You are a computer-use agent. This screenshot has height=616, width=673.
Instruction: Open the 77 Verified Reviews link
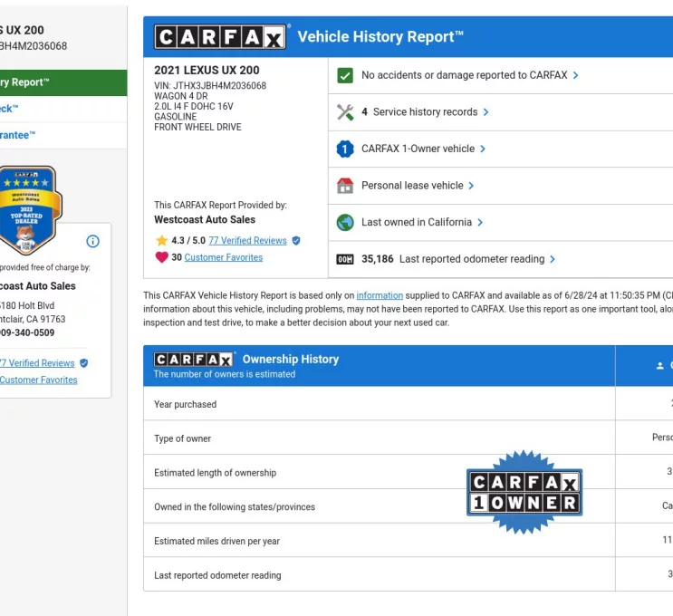coord(247,241)
